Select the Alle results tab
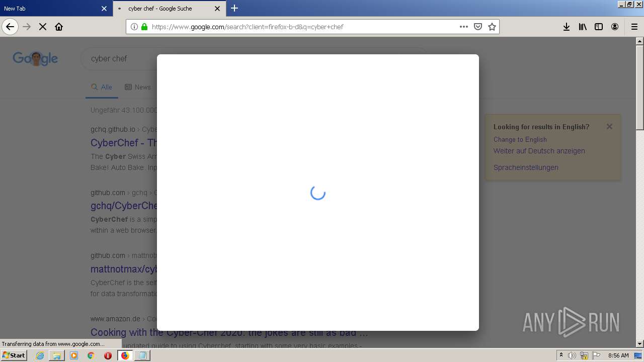 click(102, 87)
